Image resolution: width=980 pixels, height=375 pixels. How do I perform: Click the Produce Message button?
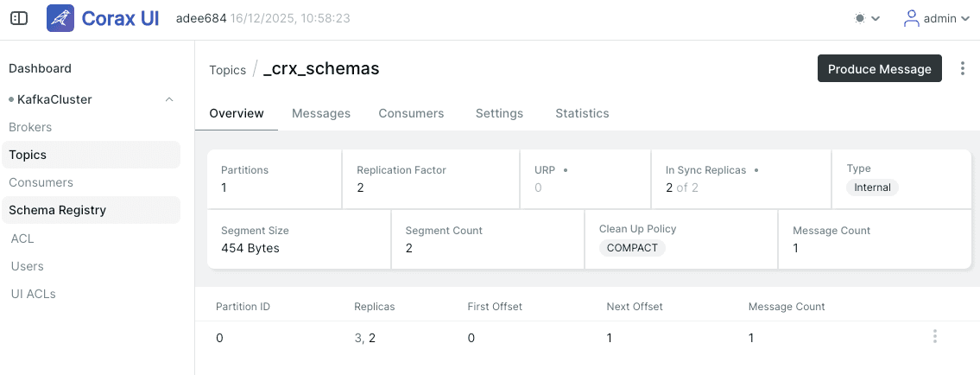click(879, 69)
